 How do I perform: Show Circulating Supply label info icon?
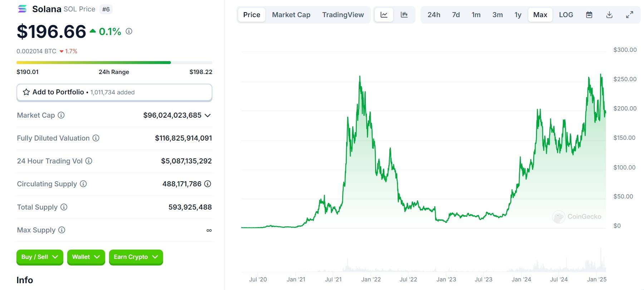tap(83, 184)
